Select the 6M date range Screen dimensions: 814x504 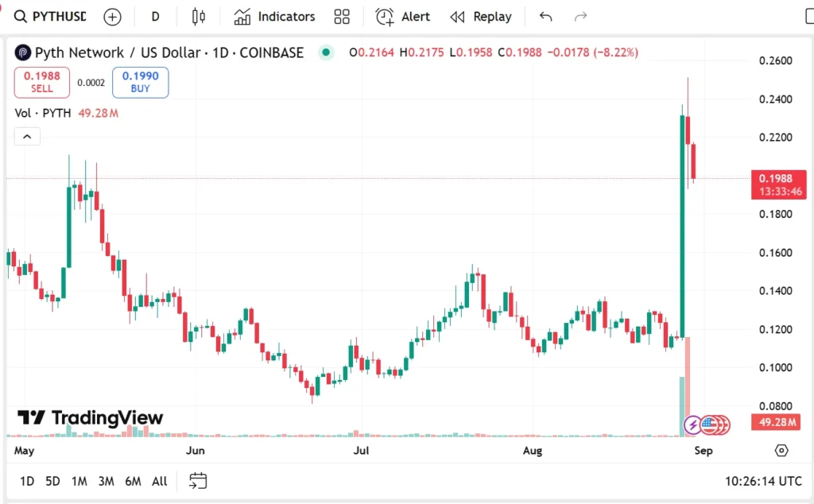(x=133, y=481)
